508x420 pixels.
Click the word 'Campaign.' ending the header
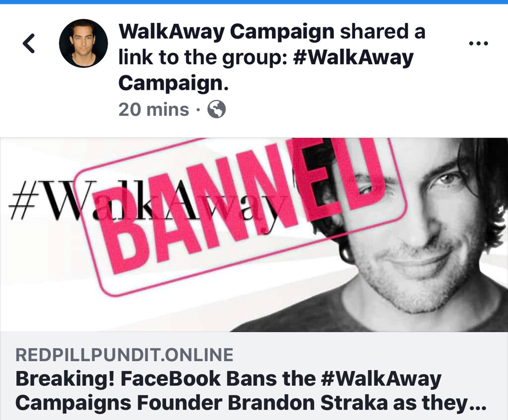click(x=174, y=83)
